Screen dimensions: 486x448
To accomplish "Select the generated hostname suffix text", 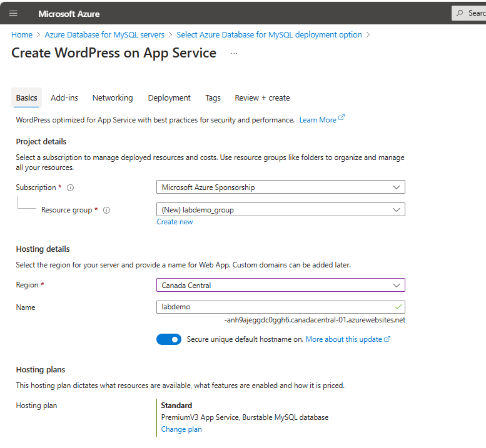I will 315,320.
